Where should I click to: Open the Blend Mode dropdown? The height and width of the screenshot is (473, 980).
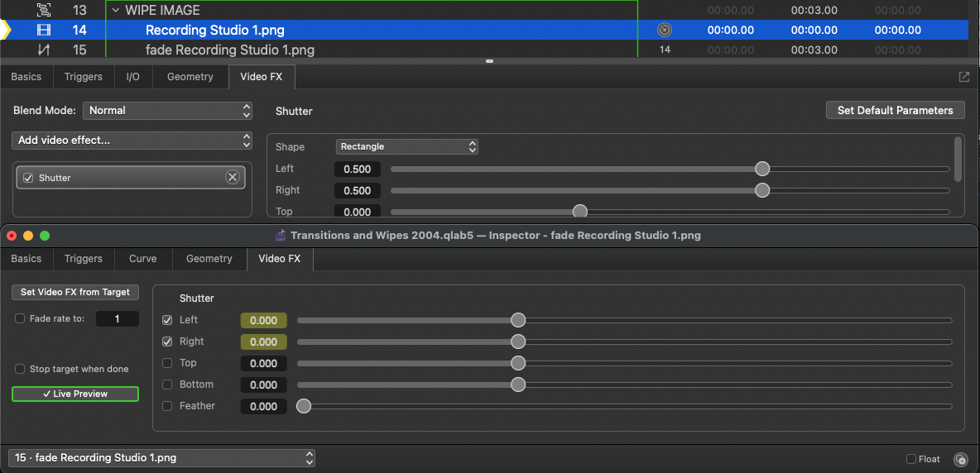[166, 111]
